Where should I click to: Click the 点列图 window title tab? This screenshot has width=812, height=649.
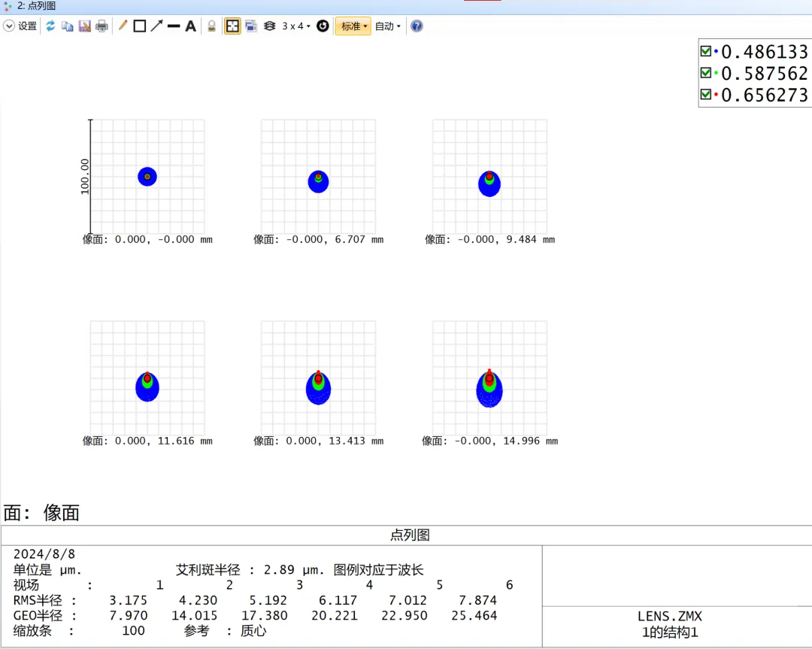[36, 6]
